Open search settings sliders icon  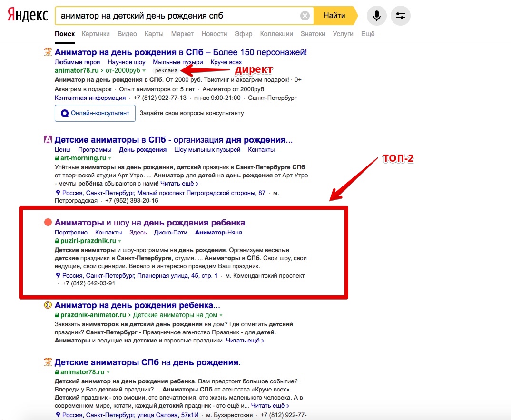pyautogui.click(x=401, y=16)
